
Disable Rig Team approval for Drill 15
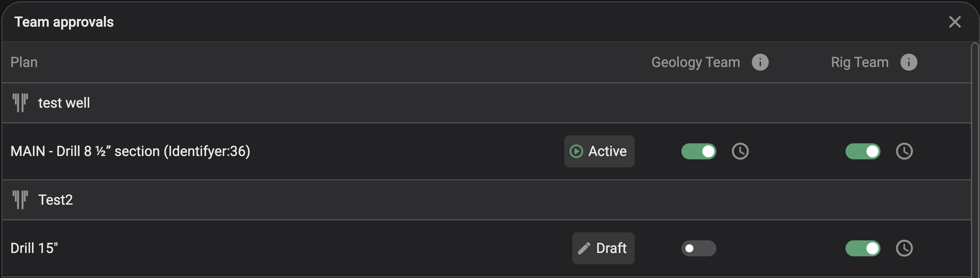tap(863, 248)
